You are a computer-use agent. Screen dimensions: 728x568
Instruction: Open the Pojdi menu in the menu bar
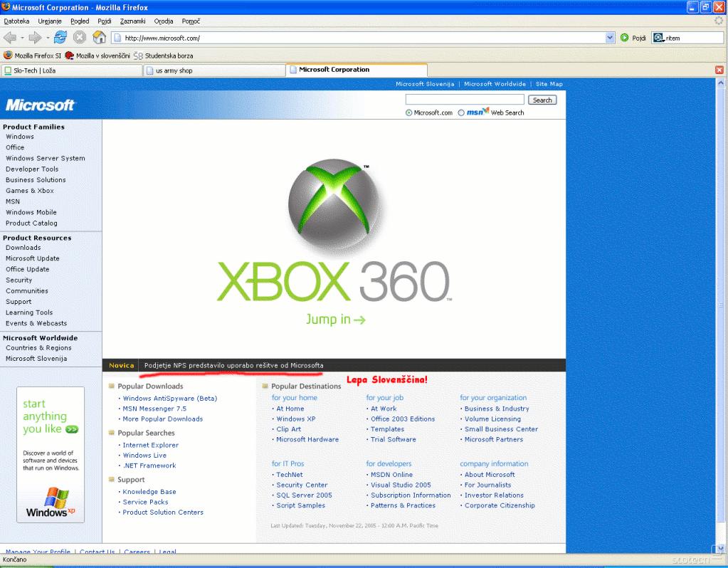(105, 21)
